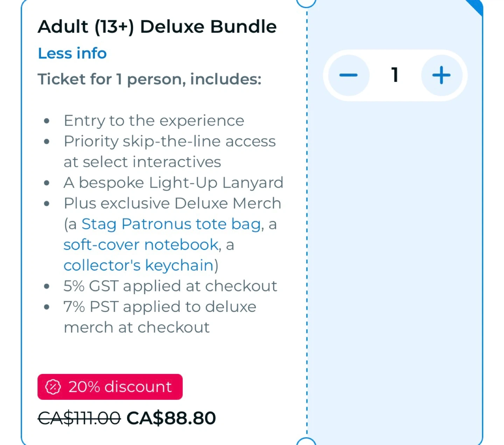The image size is (504, 445).
Task: Select the 'Entry to the experience' bullet
Action: coord(154,121)
